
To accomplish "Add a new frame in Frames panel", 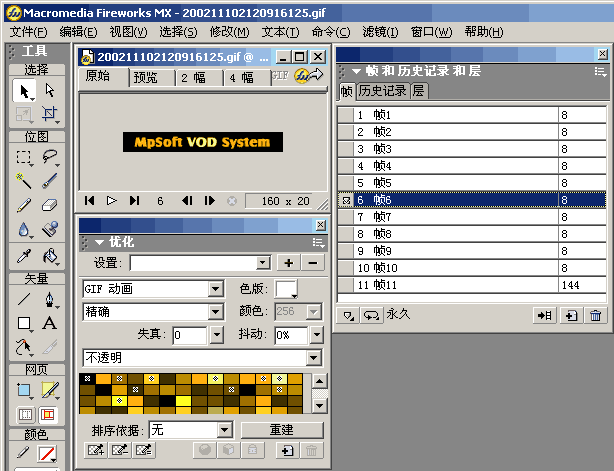I will click(571, 315).
